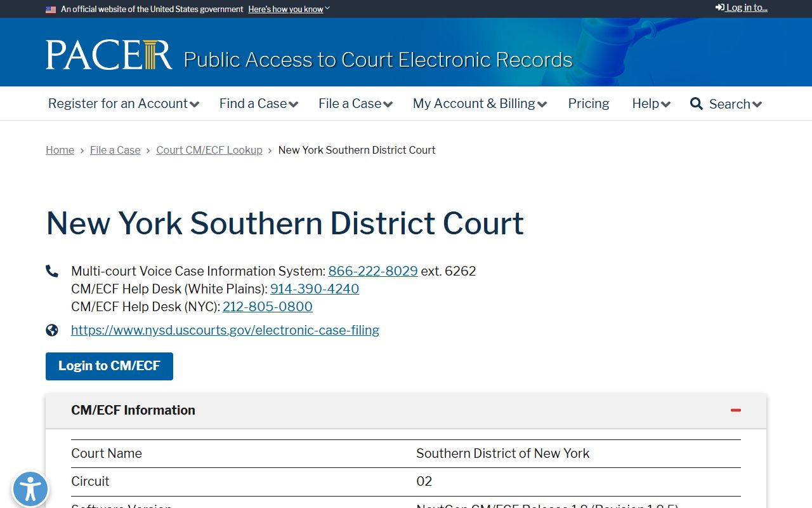Click Circuit value 02
The image size is (812, 508).
click(x=424, y=481)
